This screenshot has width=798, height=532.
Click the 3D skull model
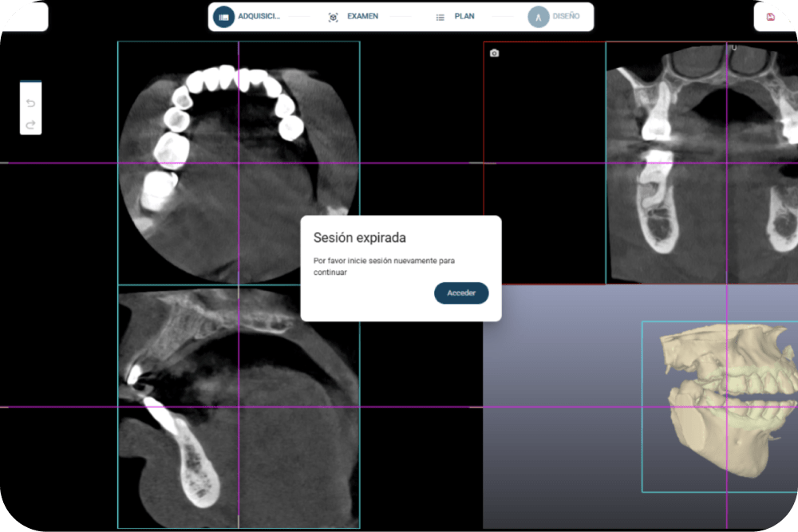pyautogui.click(x=729, y=402)
